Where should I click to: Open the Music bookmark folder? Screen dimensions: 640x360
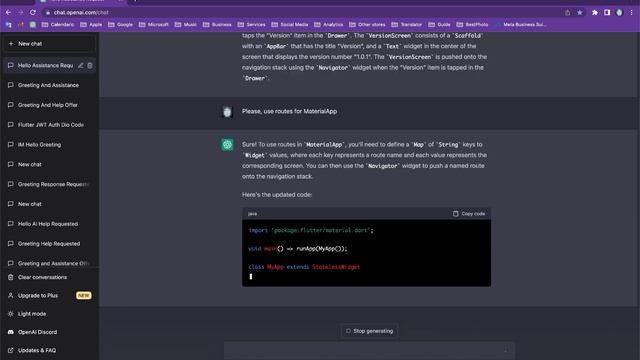[x=186, y=24]
